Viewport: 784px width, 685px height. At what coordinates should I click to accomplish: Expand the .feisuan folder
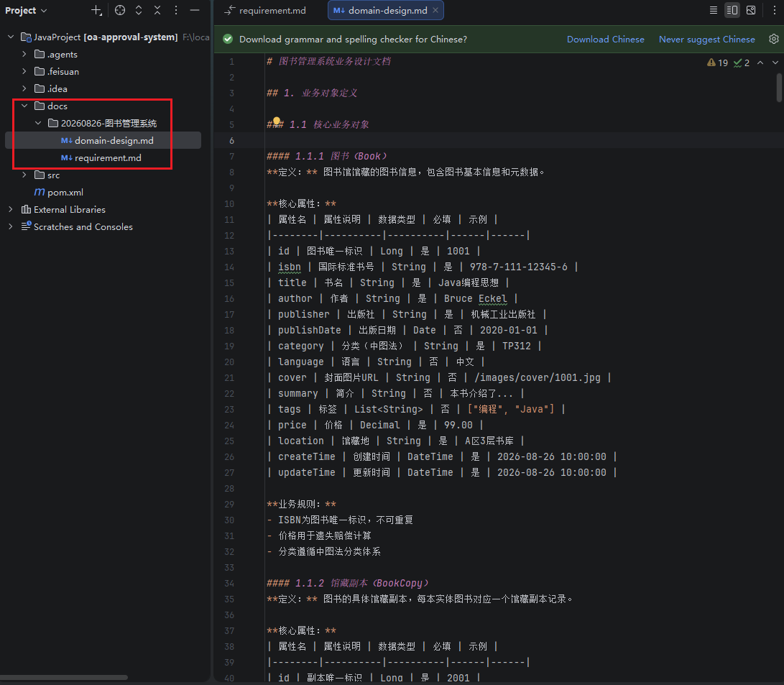24,71
